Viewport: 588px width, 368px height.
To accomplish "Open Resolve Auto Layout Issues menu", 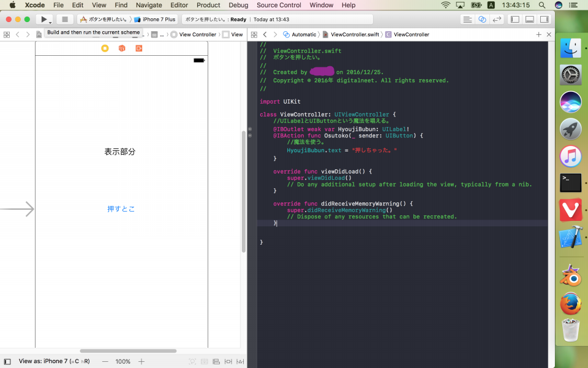I will click(x=240, y=362).
